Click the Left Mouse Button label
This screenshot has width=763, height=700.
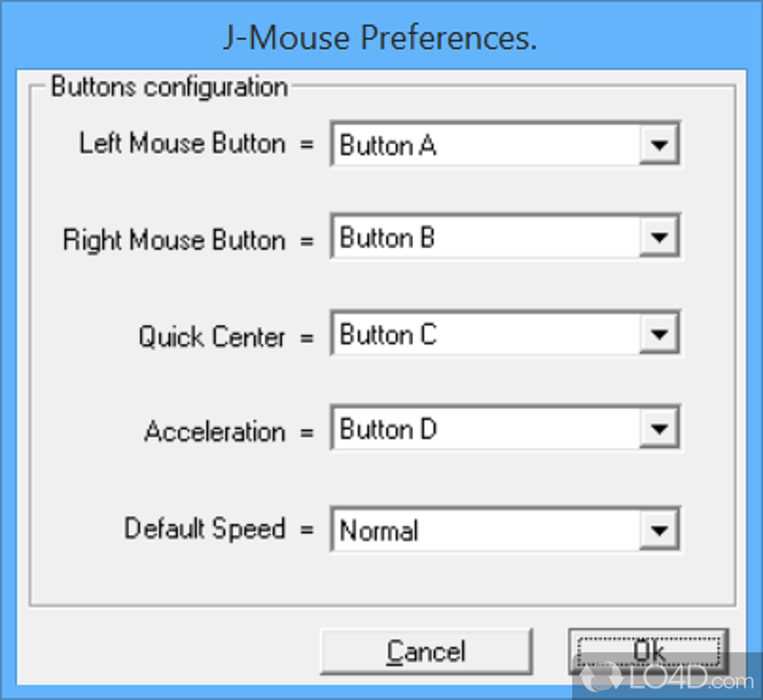182,144
